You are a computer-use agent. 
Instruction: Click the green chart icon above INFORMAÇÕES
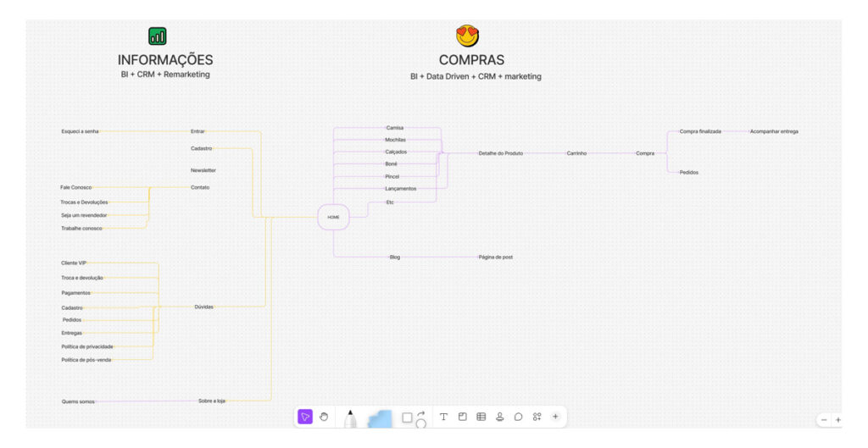158,36
